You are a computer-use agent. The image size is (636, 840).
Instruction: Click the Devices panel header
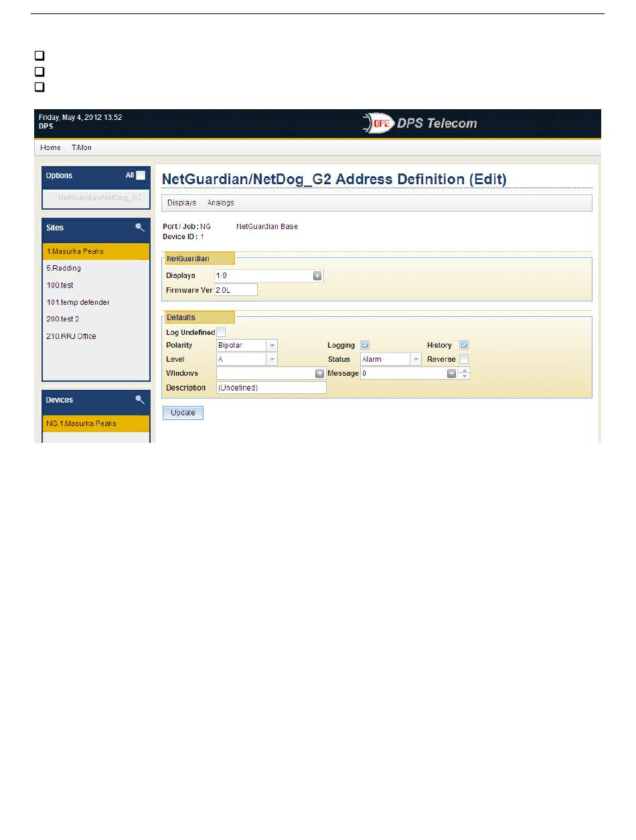96,400
